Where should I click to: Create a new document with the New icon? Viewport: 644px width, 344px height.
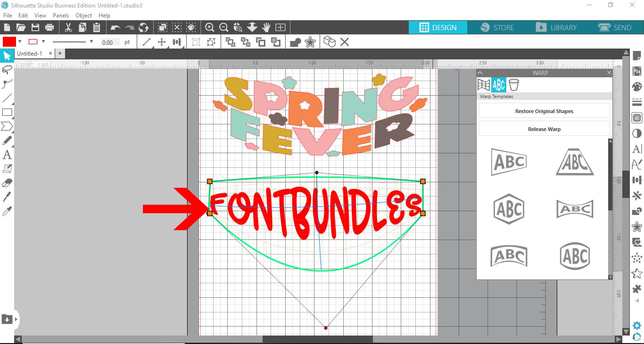click(x=7, y=27)
